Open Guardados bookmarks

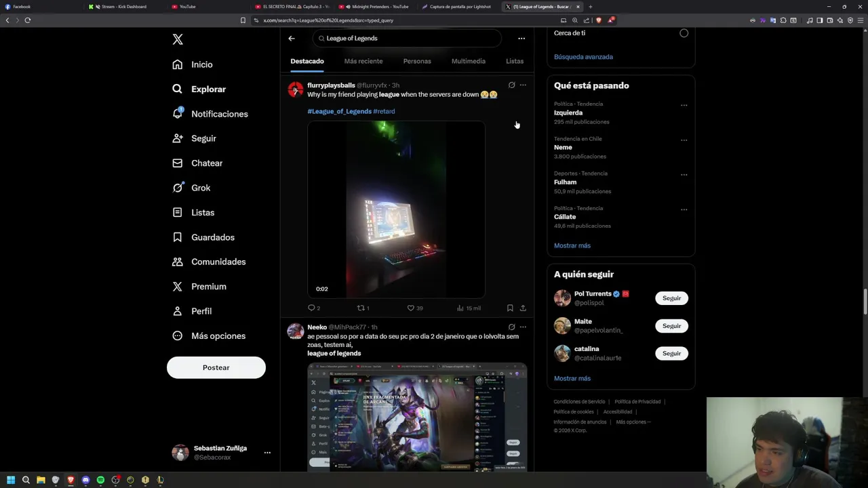tap(203, 237)
